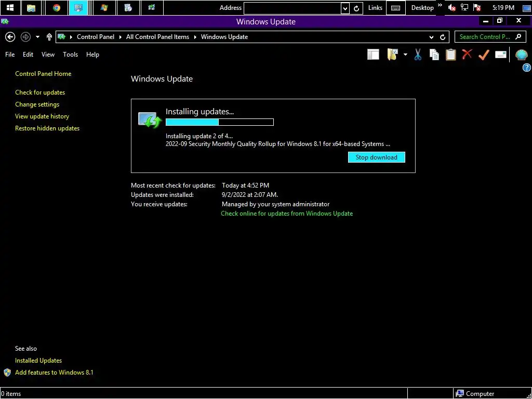Open Google Chrome from taskbar
The width and height of the screenshot is (532, 399).
(x=56, y=7)
